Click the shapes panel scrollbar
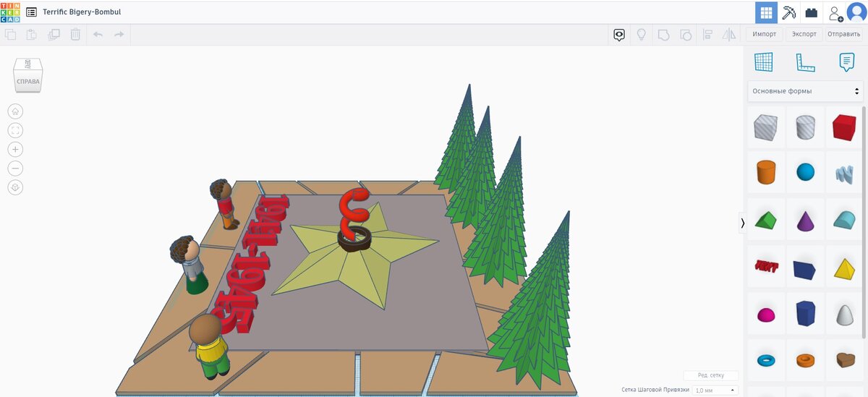This screenshot has height=397, width=868. [864, 222]
